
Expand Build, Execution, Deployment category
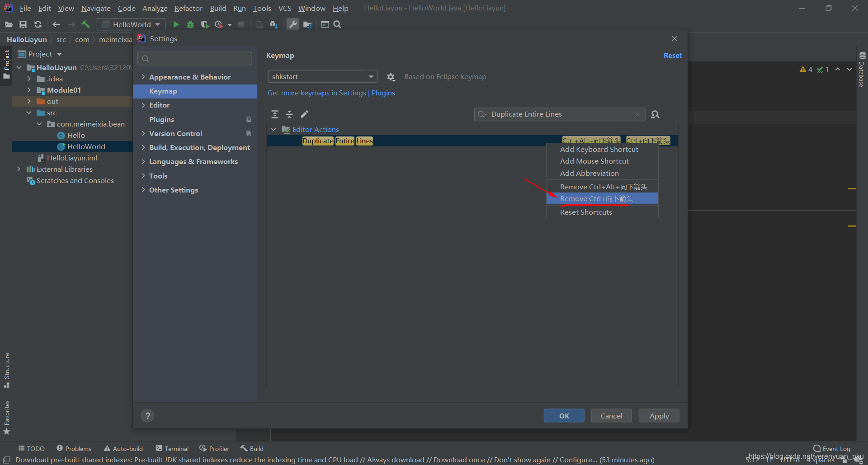pyautogui.click(x=143, y=147)
